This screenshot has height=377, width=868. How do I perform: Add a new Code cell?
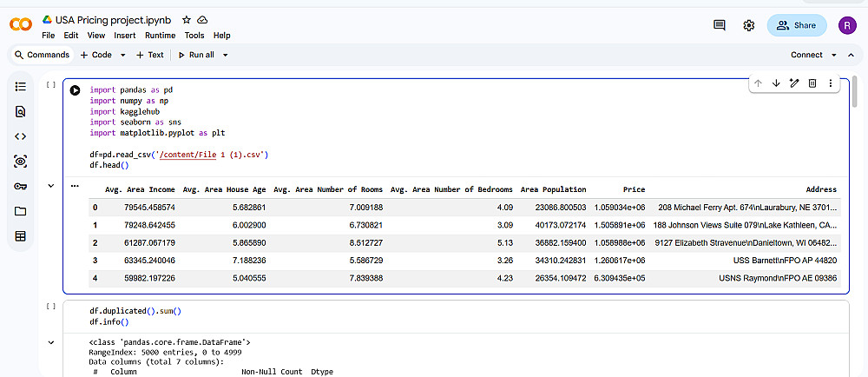(x=95, y=55)
